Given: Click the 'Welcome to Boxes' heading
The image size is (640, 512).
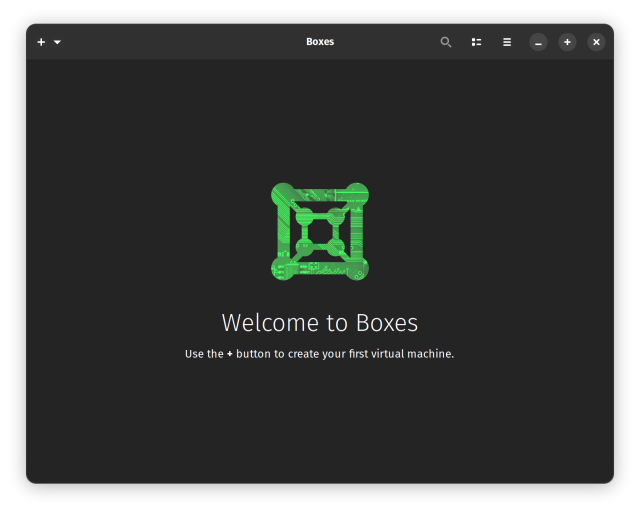Looking at the screenshot, I should (320, 323).
